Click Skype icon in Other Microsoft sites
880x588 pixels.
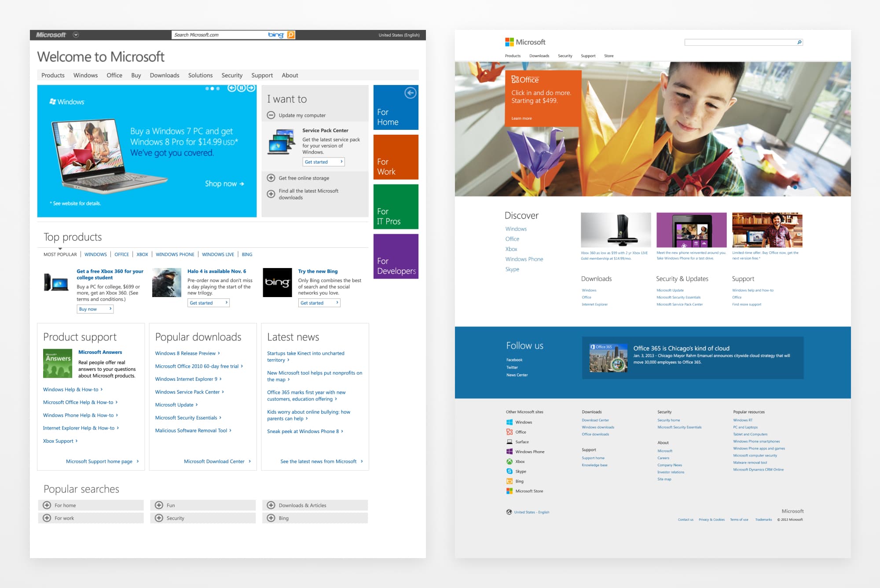[x=510, y=471]
